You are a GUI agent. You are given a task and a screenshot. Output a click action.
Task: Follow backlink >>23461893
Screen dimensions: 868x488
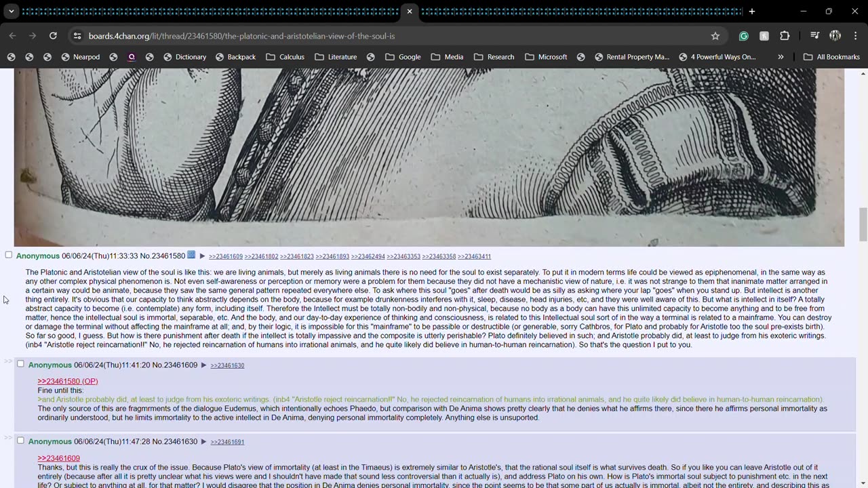click(332, 256)
